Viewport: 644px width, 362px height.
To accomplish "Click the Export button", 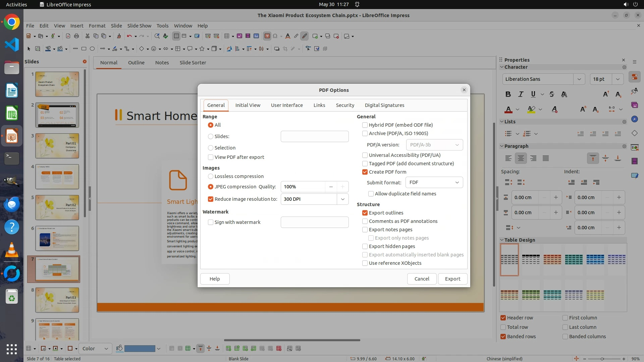I will (x=452, y=279).
